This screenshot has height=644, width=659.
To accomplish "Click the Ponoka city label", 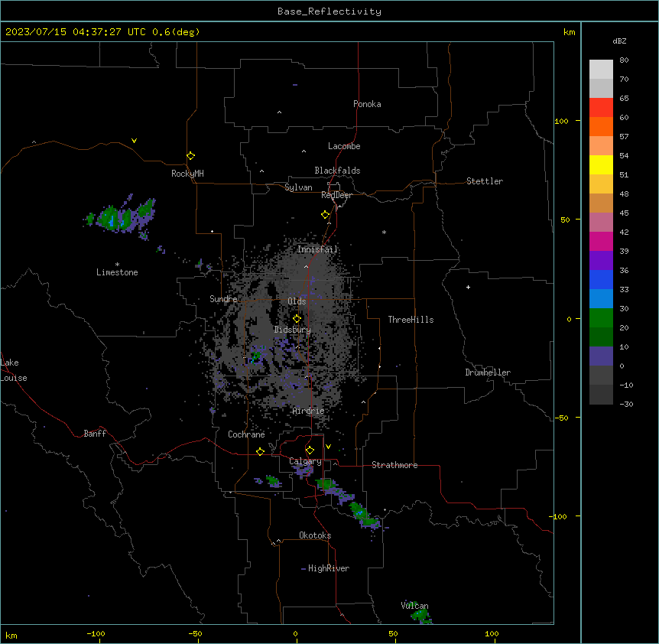I will [367, 104].
